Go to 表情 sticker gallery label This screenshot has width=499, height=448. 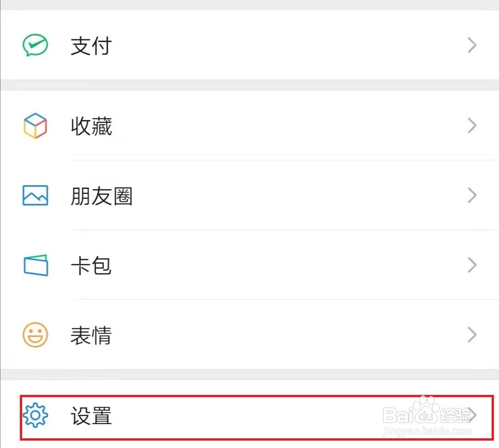[x=91, y=336]
